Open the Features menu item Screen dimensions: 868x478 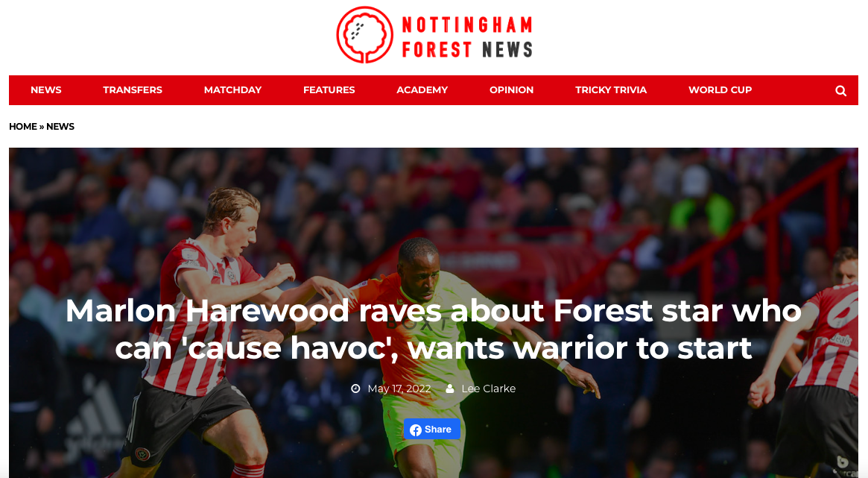(329, 89)
